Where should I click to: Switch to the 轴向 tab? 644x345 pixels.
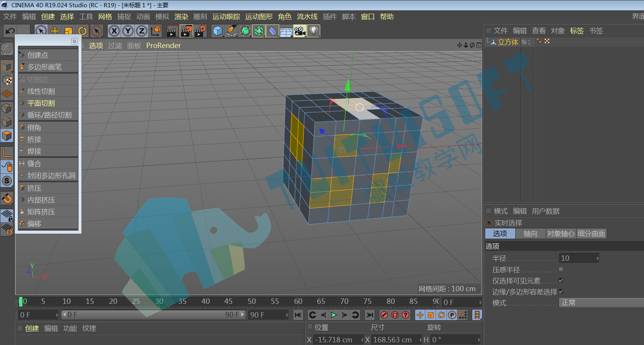(x=531, y=233)
